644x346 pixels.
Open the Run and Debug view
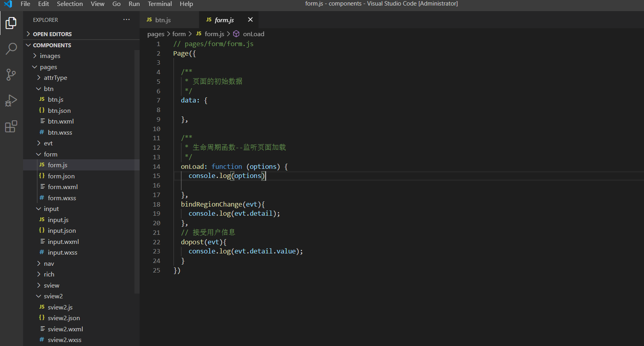(11, 101)
